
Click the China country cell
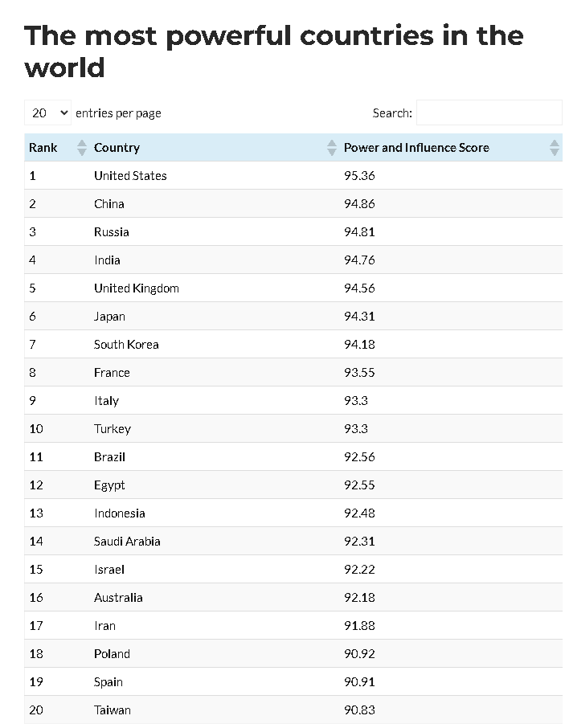(x=109, y=204)
